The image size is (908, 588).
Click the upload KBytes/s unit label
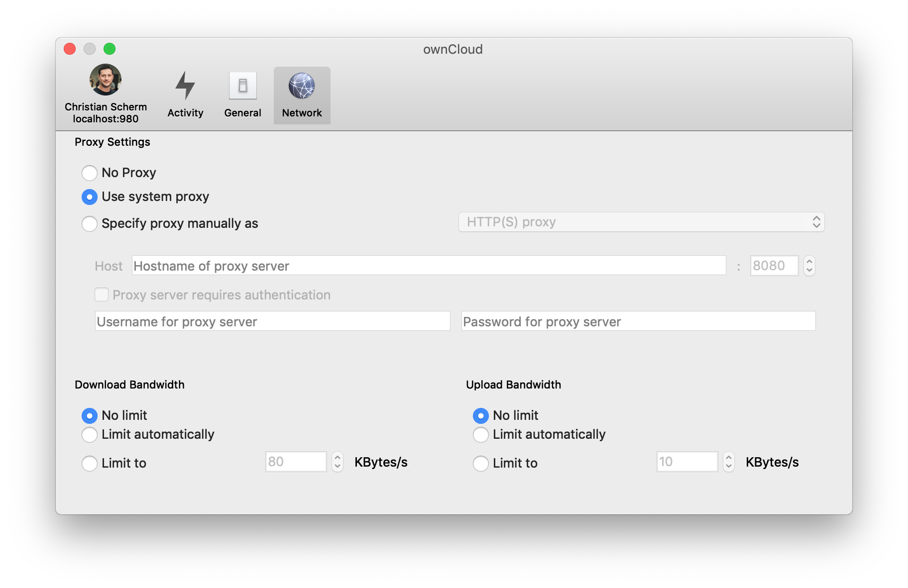pos(772,463)
